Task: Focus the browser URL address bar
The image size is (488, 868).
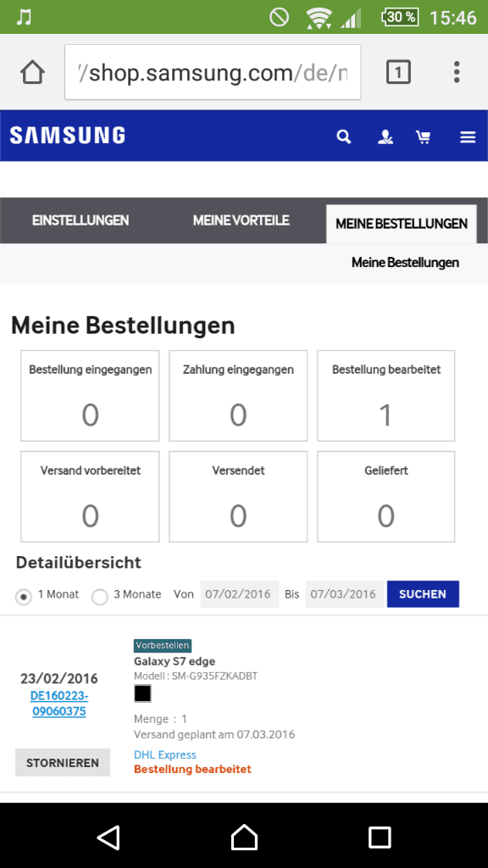Action: click(213, 73)
